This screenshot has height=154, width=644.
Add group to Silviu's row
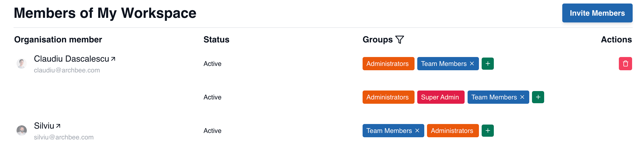pos(488,131)
